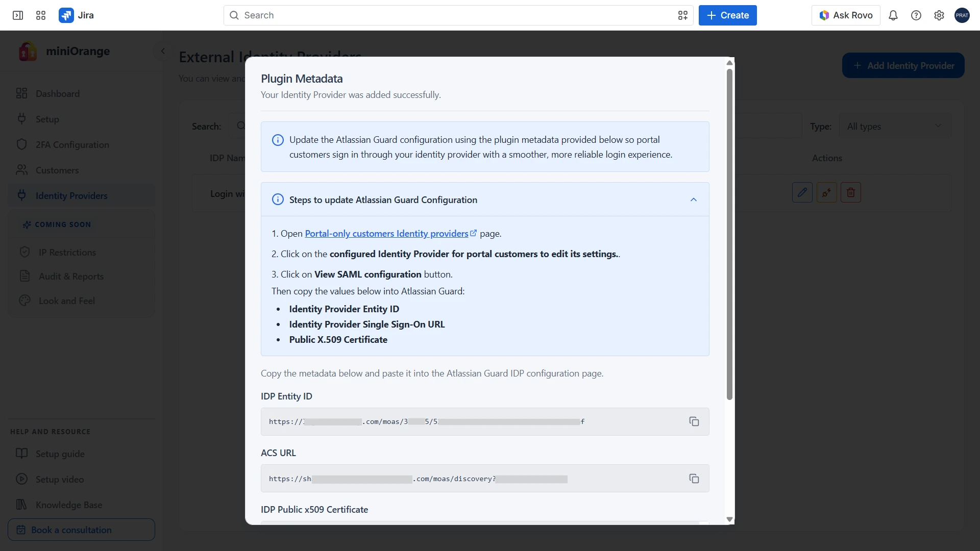The image size is (980, 551).
Task: Click the Dashboard grid icon
Action: (x=21, y=93)
